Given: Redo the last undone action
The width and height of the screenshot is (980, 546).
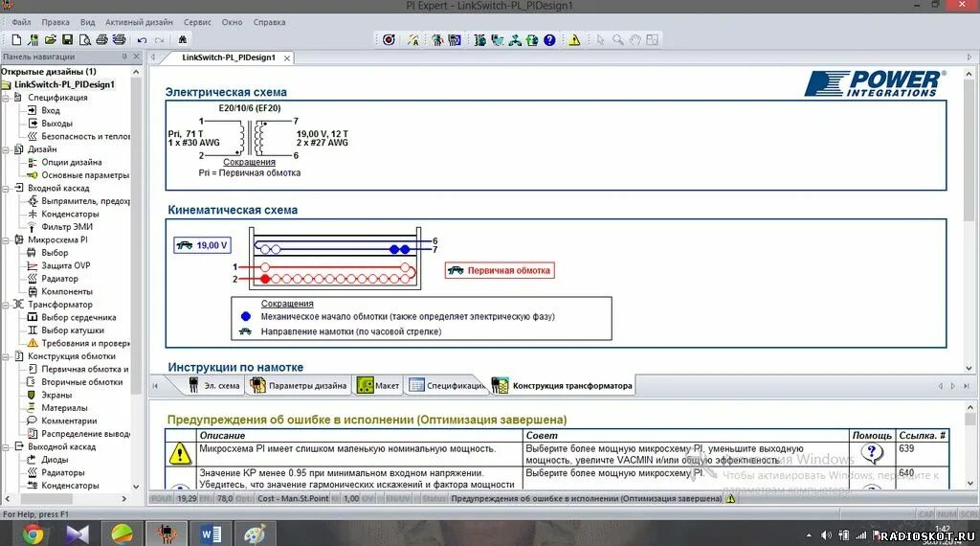Looking at the screenshot, I should pyautogui.click(x=160, y=40).
